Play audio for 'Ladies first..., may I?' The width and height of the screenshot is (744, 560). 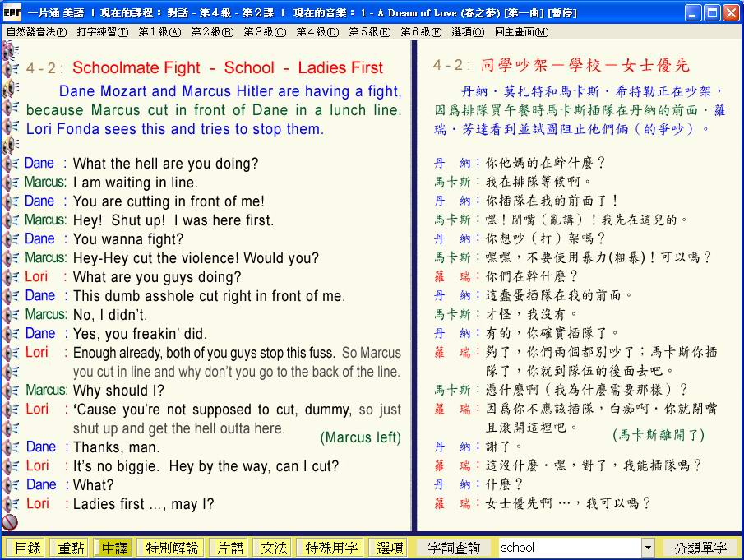pos(10,504)
